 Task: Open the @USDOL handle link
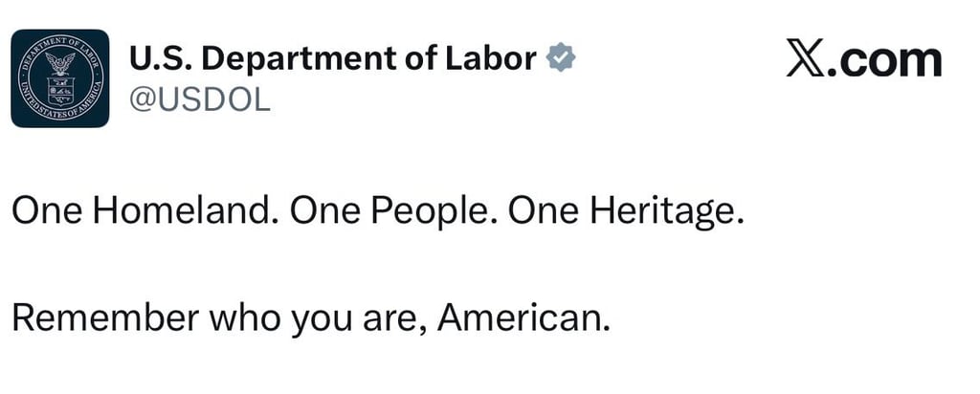[x=200, y=99]
